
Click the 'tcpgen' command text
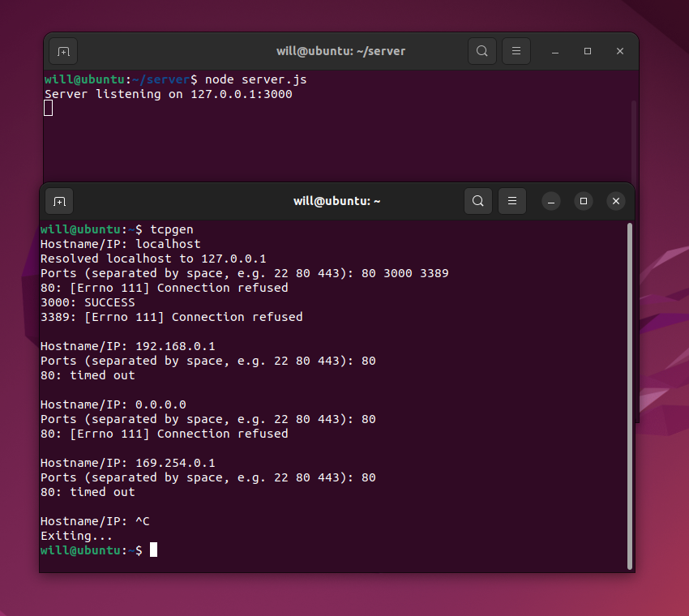172,230
